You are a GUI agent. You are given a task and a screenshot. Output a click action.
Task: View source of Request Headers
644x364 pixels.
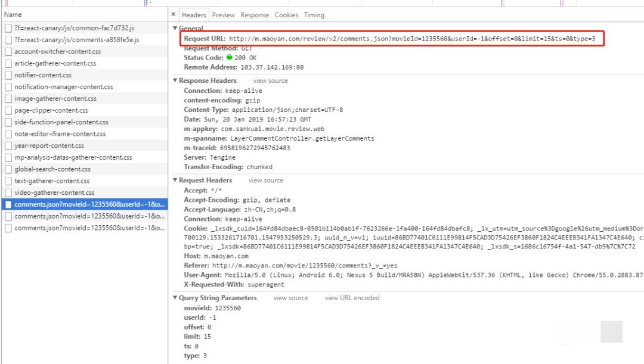pyautogui.click(x=266, y=180)
